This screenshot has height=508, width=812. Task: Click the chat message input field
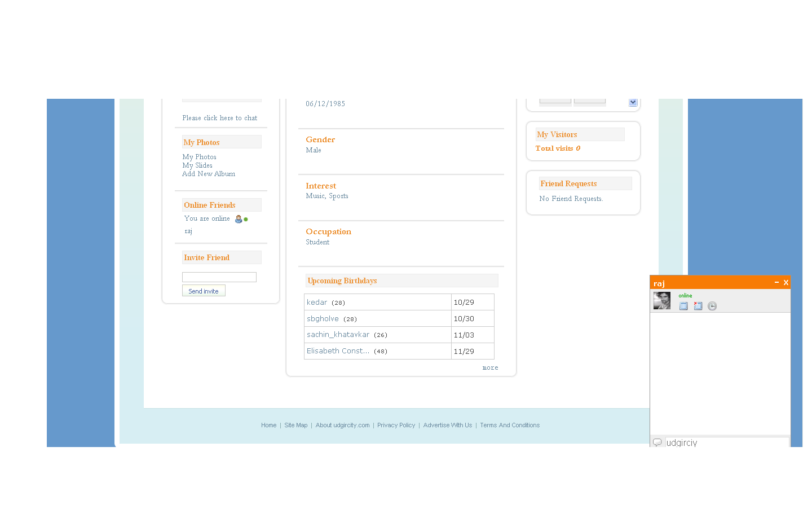click(x=727, y=443)
